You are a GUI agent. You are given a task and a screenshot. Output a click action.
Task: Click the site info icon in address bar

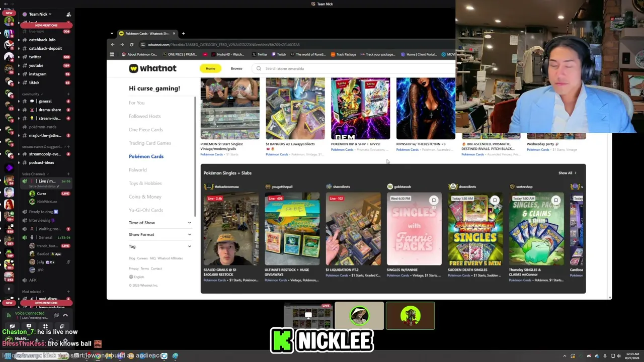pyautogui.click(x=143, y=45)
